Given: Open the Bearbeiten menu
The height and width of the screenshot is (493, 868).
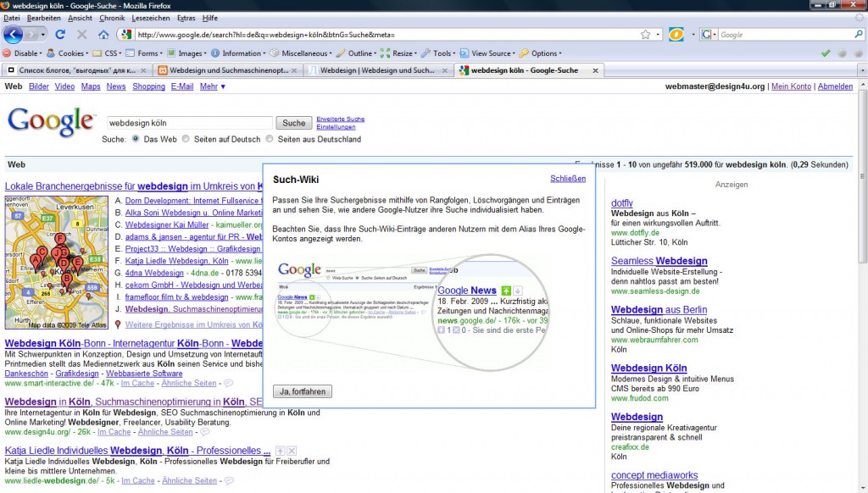Looking at the screenshot, I should coord(44,18).
